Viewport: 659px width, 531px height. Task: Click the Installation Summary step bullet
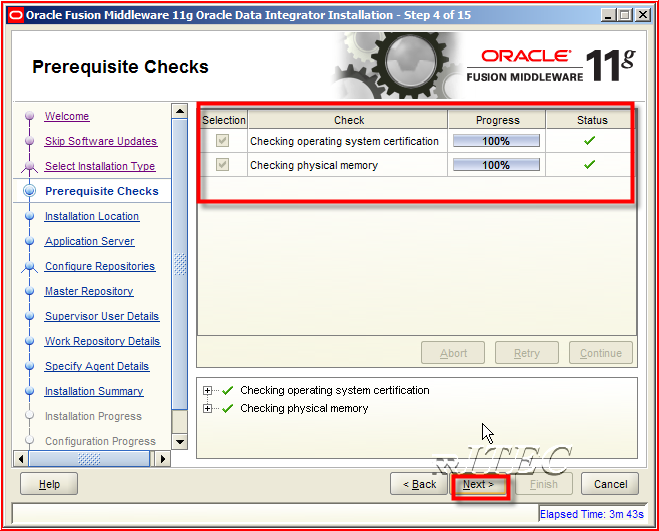coord(29,391)
